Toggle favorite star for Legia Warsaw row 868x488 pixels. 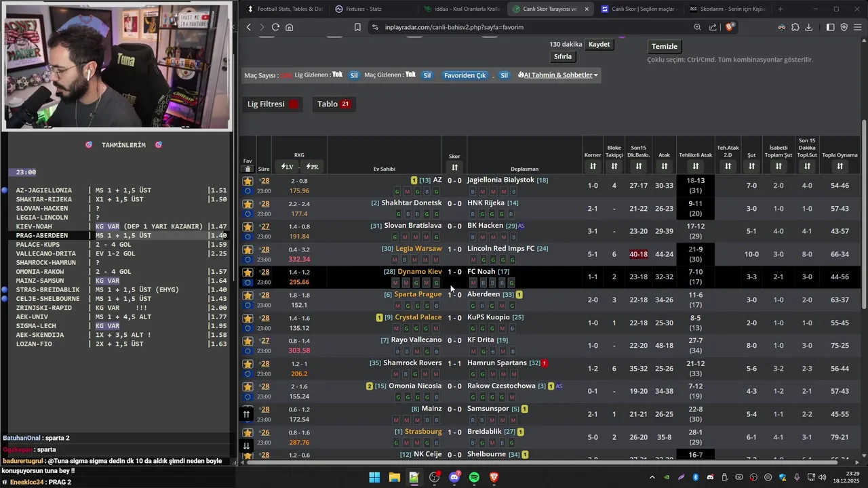click(x=248, y=249)
